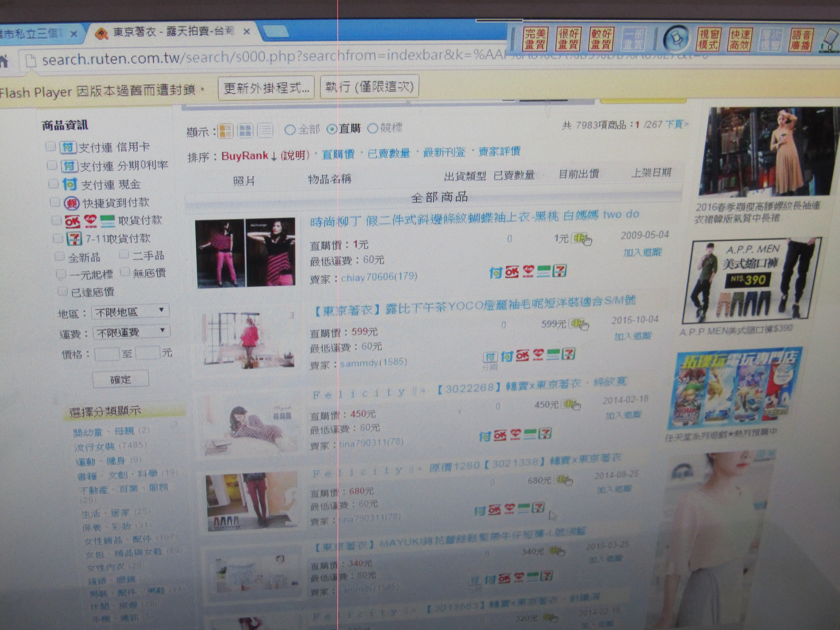Click the 付 payment icon in the 450元 listing
Viewport: 840px width, 630px height.
click(485, 436)
